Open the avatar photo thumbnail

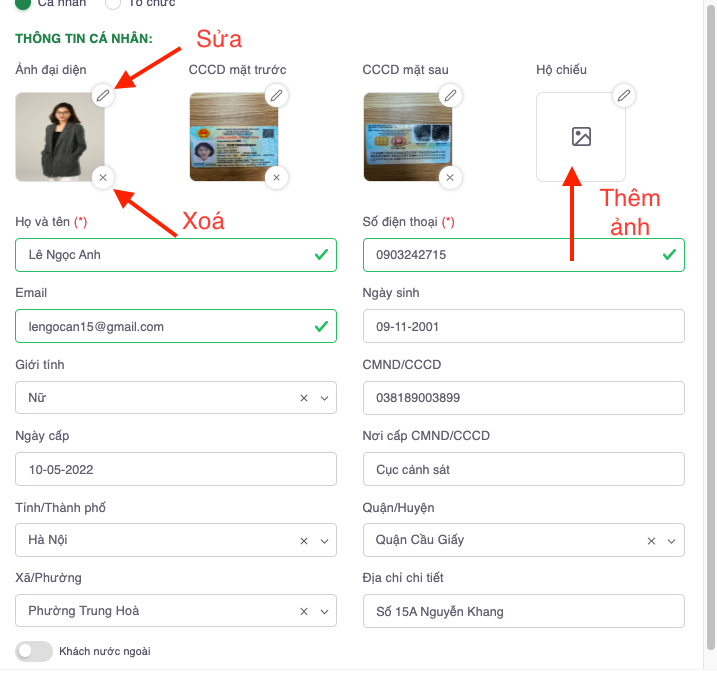click(59, 137)
